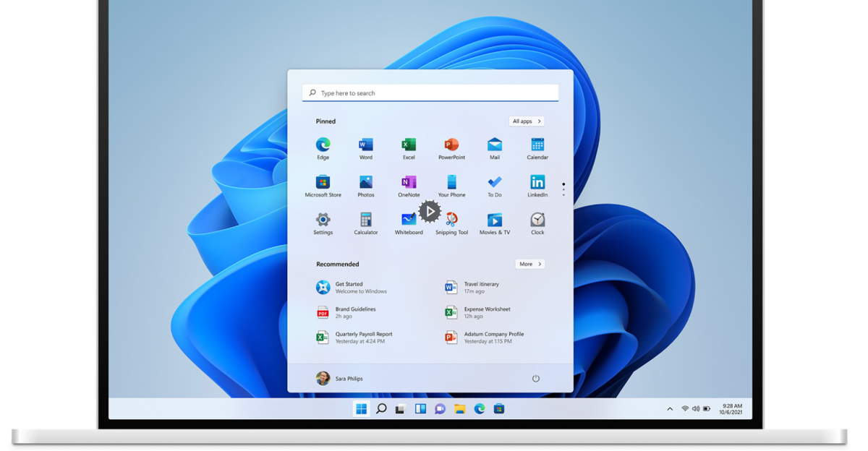This screenshot has width=868, height=451.
Task: Open the Movies & TV app
Action: tap(495, 223)
